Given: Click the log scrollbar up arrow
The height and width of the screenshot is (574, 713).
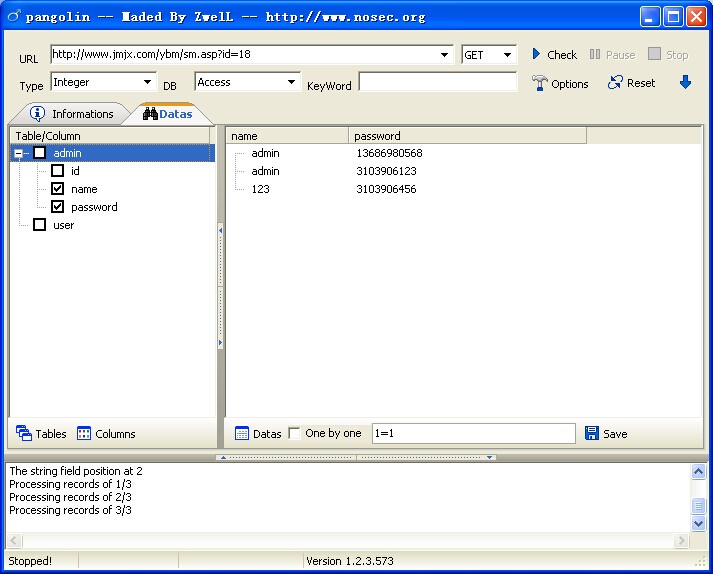Looking at the screenshot, I should (x=698, y=471).
